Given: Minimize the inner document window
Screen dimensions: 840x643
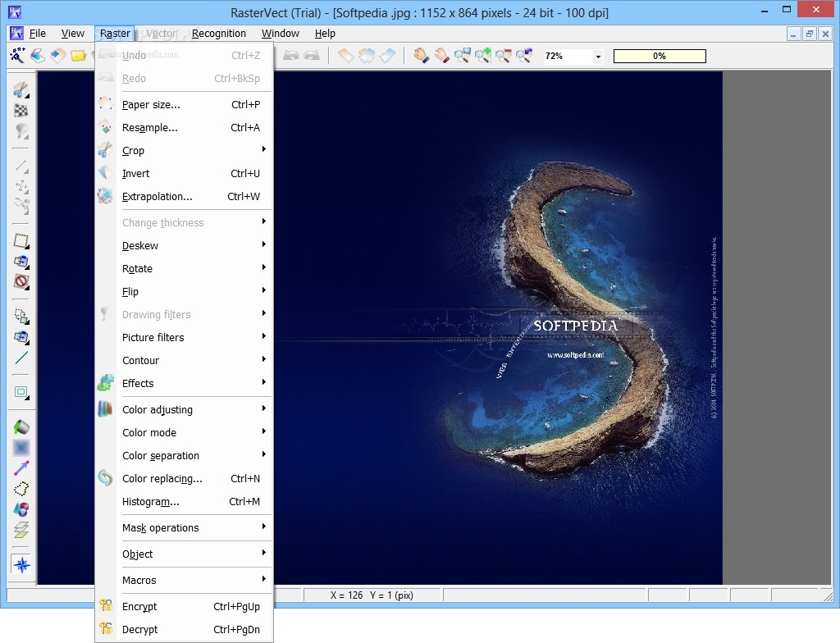Looking at the screenshot, I should [793, 34].
